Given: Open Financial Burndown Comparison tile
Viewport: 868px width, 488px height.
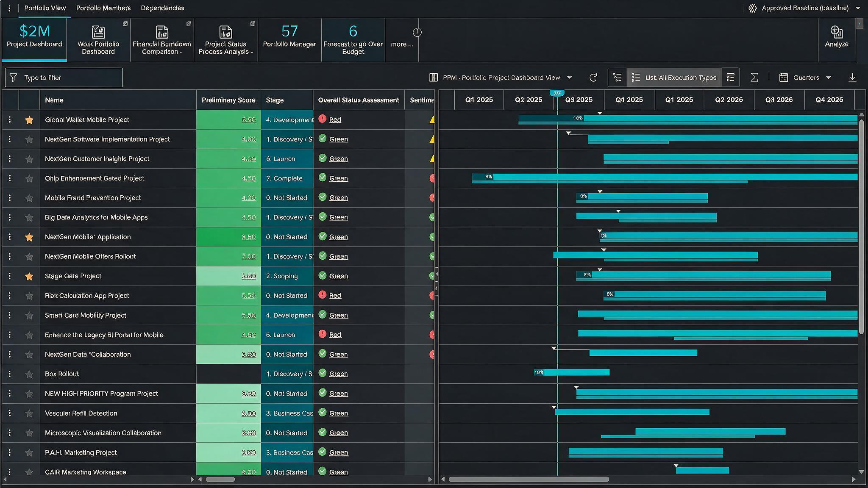Looking at the screenshot, I should pyautogui.click(x=162, y=40).
